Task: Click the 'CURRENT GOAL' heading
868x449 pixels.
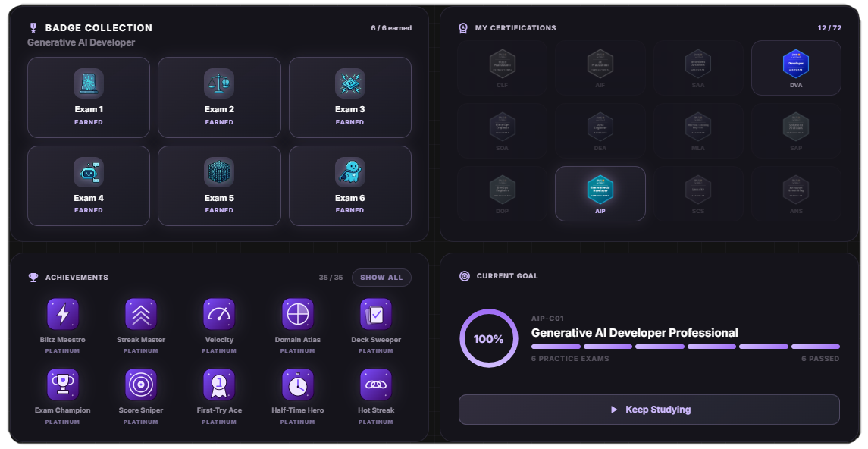Action: [507, 276]
